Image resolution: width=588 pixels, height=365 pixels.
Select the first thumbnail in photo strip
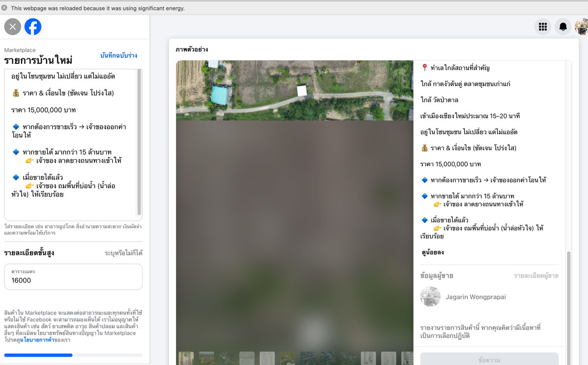click(186, 358)
